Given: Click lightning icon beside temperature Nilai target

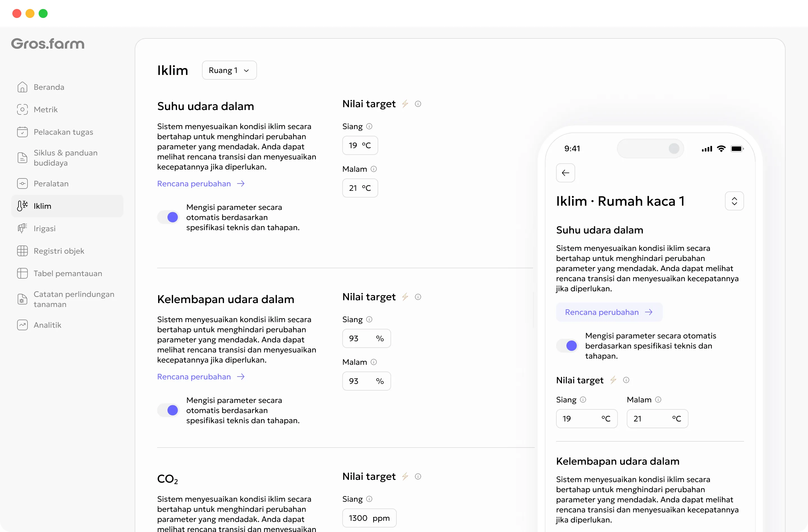Looking at the screenshot, I should pyautogui.click(x=405, y=104).
